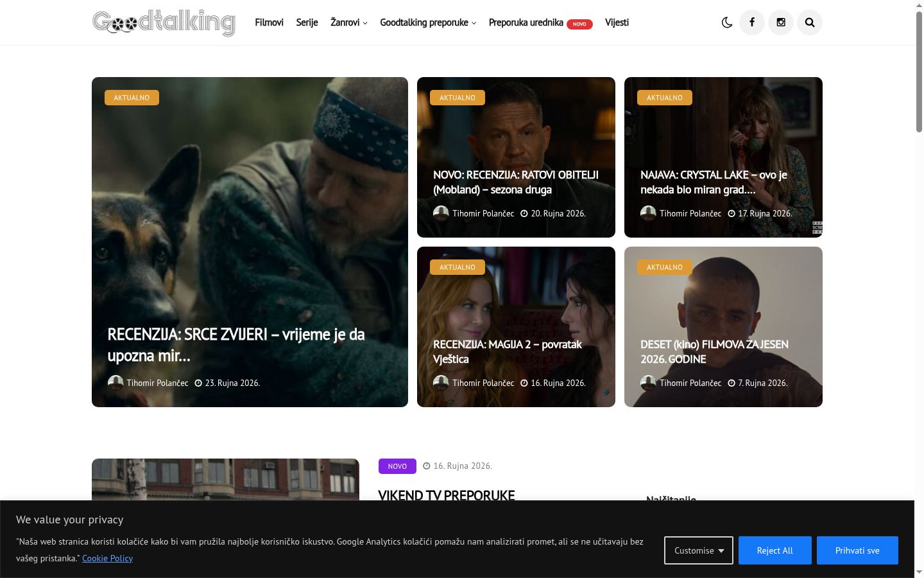Open the CRYSTAL LAKE preview headline
Viewport: 924px width, 578px height.
pos(714,182)
